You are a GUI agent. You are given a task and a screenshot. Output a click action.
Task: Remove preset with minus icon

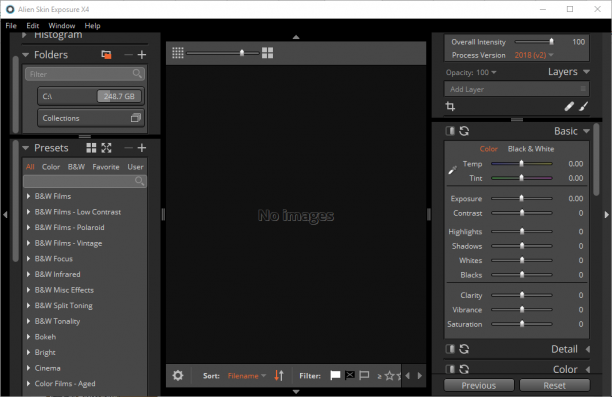coord(128,148)
